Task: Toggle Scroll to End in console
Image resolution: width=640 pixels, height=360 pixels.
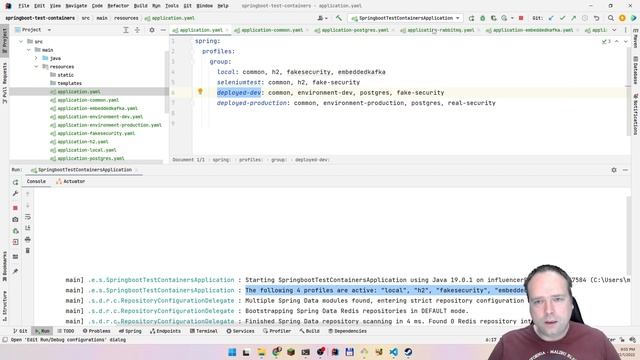Action: coord(28,228)
